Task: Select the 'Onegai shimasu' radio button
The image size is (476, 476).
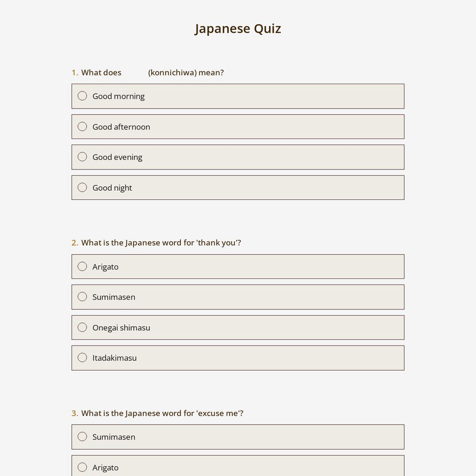Action: coord(82,327)
